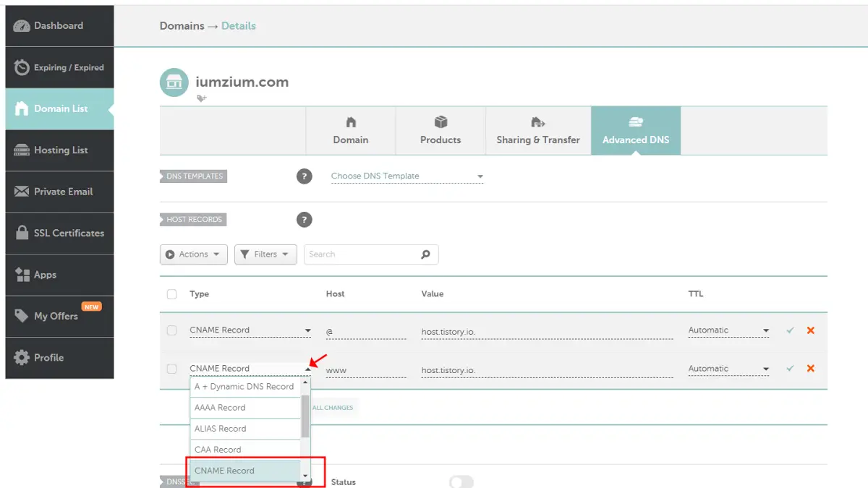
Task: Select CNAME Record from the open dropdown list
Action: (x=224, y=470)
